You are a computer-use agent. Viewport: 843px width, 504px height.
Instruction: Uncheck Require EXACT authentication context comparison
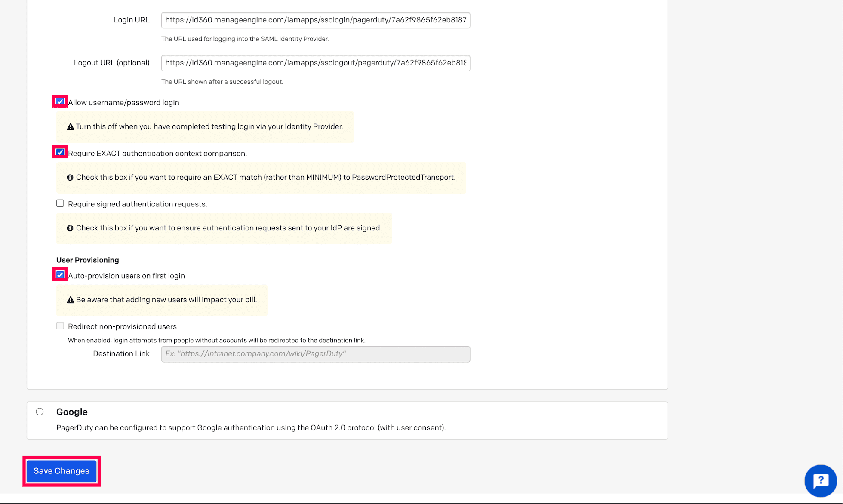tap(60, 152)
